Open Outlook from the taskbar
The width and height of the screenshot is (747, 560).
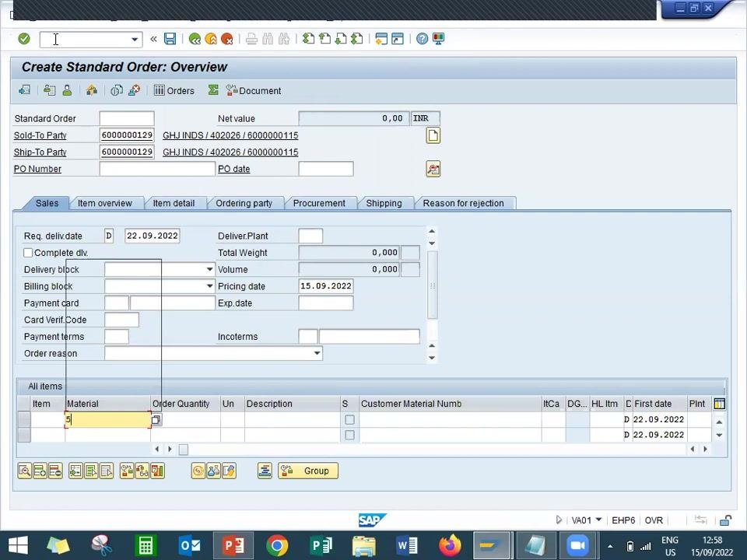coord(189,546)
